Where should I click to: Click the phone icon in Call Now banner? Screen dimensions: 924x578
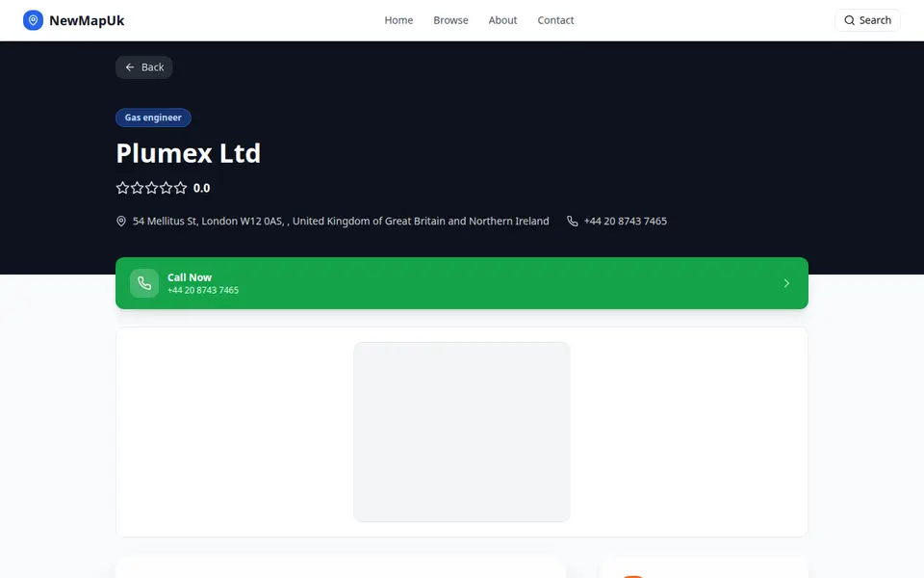pos(144,283)
